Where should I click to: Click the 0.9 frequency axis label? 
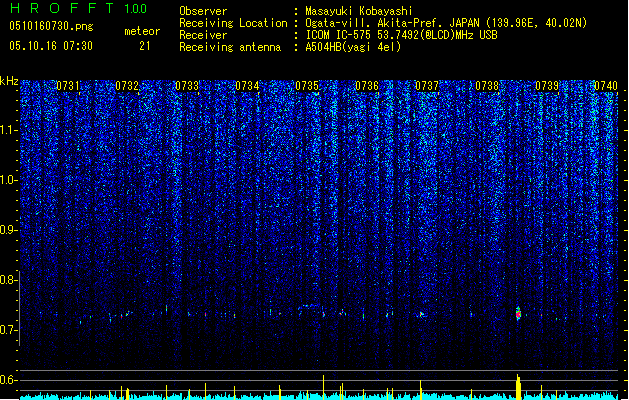click(x=8, y=230)
